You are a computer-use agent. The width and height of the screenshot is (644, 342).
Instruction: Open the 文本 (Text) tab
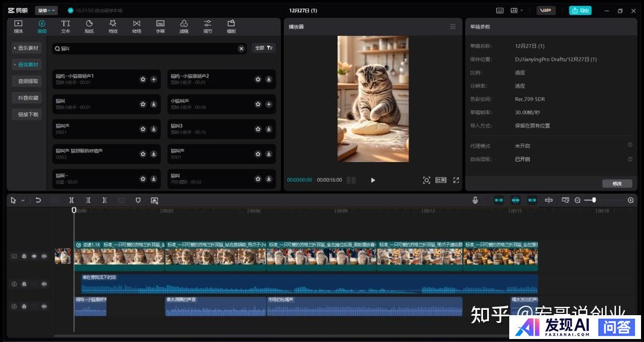[66, 26]
